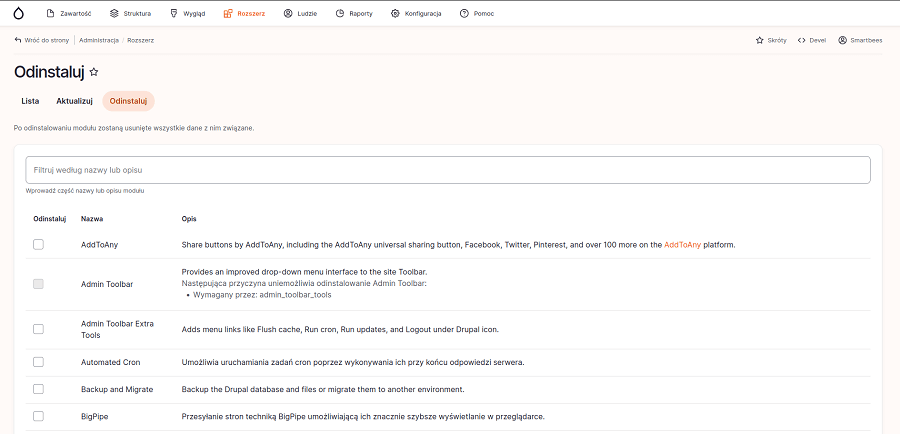
Task: Focus the module filter input field
Action: (448, 170)
